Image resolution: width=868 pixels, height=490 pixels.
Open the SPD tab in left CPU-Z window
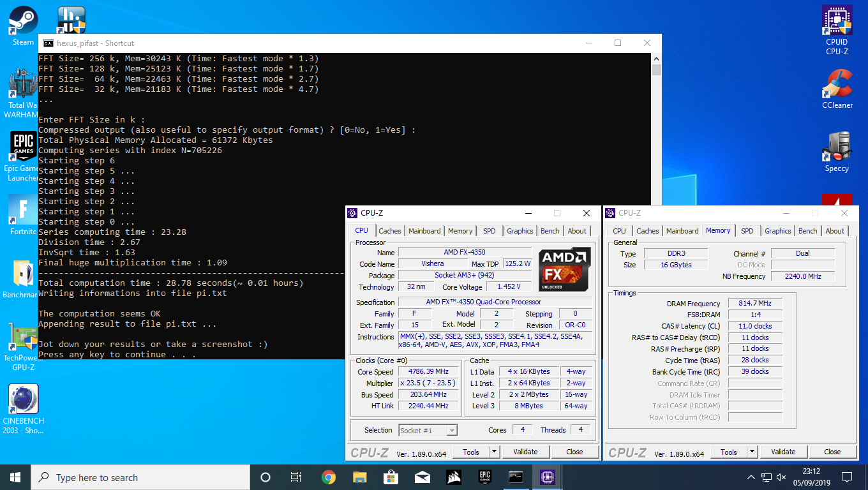click(489, 231)
